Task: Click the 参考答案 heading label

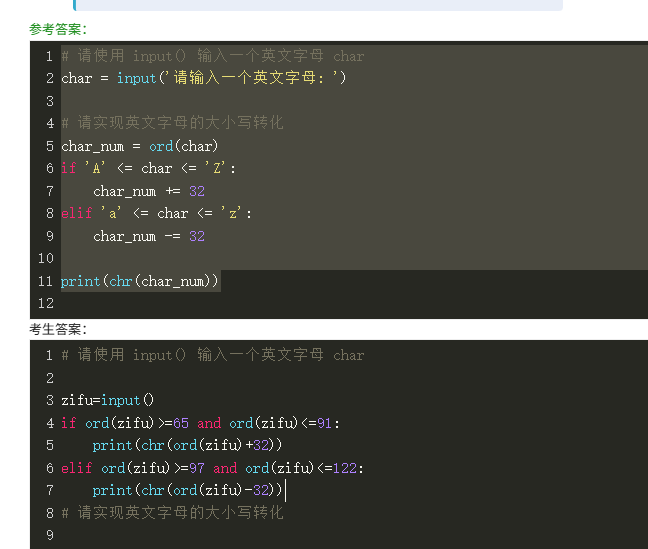Action: 58,29
